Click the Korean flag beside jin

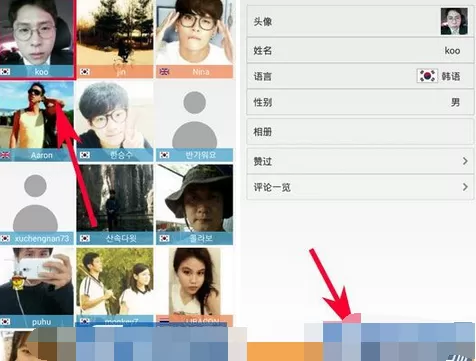pyautogui.click(x=85, y=72)
